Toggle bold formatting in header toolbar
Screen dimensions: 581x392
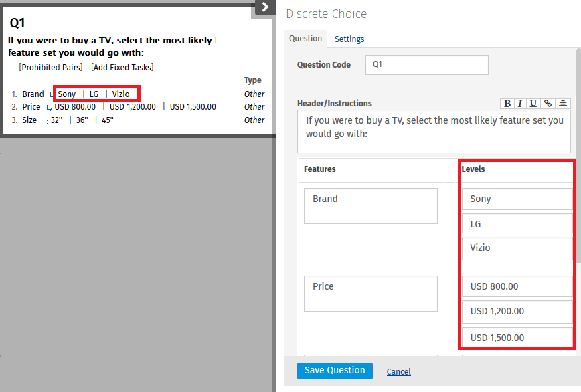[x=507, y=104]
